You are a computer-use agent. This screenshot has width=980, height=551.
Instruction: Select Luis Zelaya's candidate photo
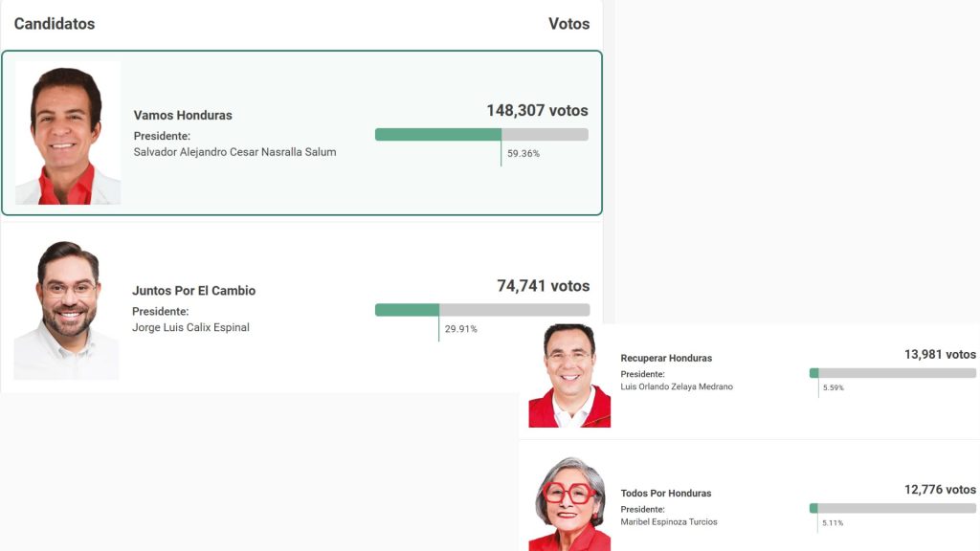tap(569, 375)
